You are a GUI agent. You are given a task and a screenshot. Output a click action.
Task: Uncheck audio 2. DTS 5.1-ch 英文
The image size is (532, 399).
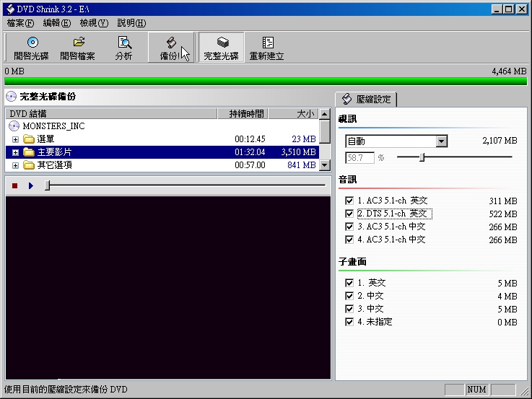point(349,214)
